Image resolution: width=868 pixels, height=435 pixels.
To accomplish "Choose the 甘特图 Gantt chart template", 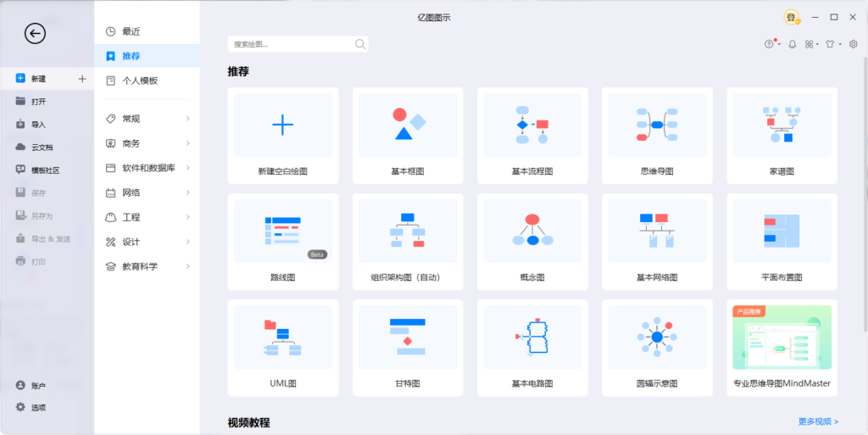I will pyautogui.click(x=408, y=349).
